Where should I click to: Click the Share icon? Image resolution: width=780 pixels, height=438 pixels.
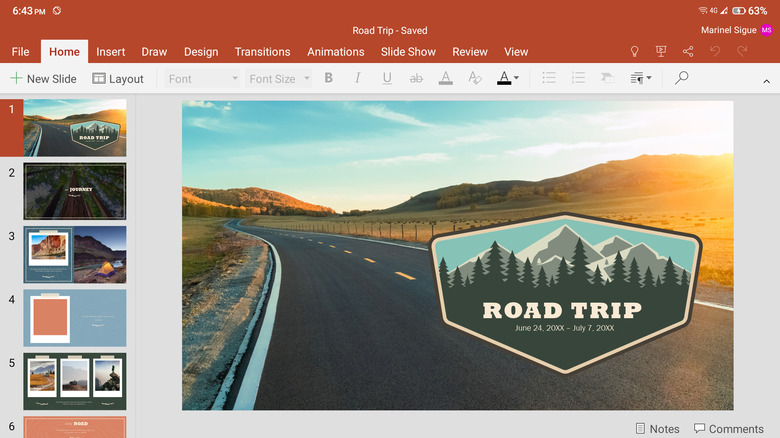click(x=688, y=51)
